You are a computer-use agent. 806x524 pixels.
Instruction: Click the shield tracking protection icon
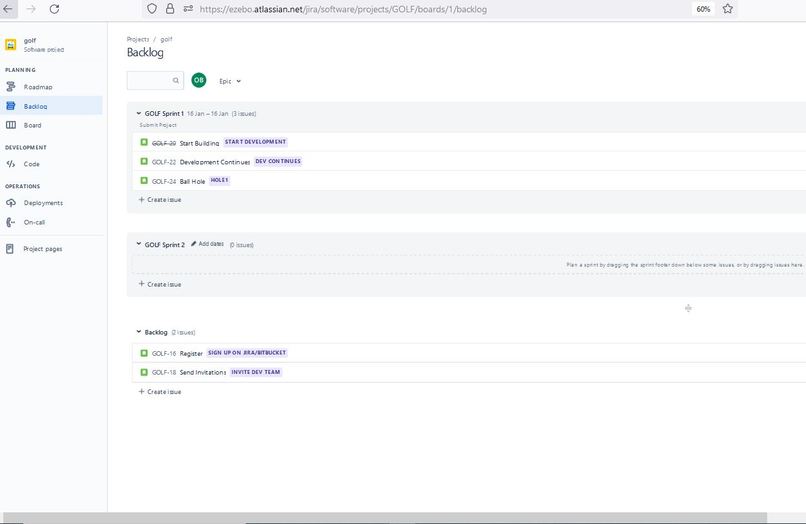(152, 9)
